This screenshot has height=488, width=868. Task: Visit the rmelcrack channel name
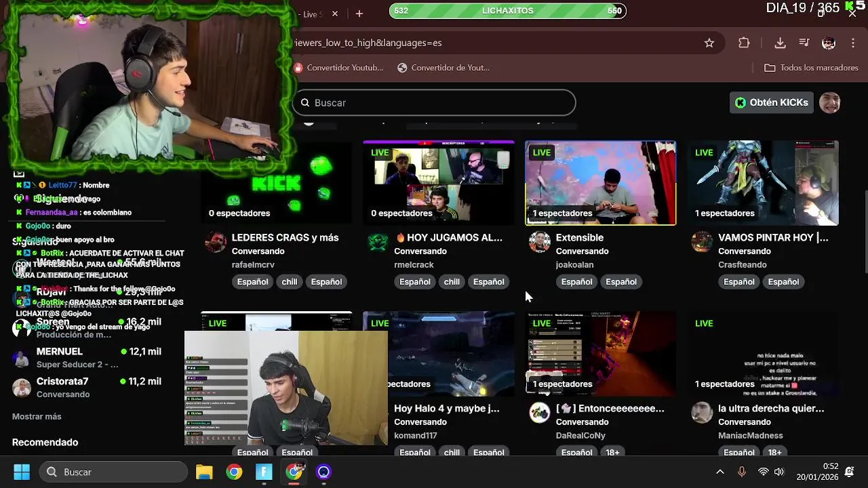[x=414, y=264]
